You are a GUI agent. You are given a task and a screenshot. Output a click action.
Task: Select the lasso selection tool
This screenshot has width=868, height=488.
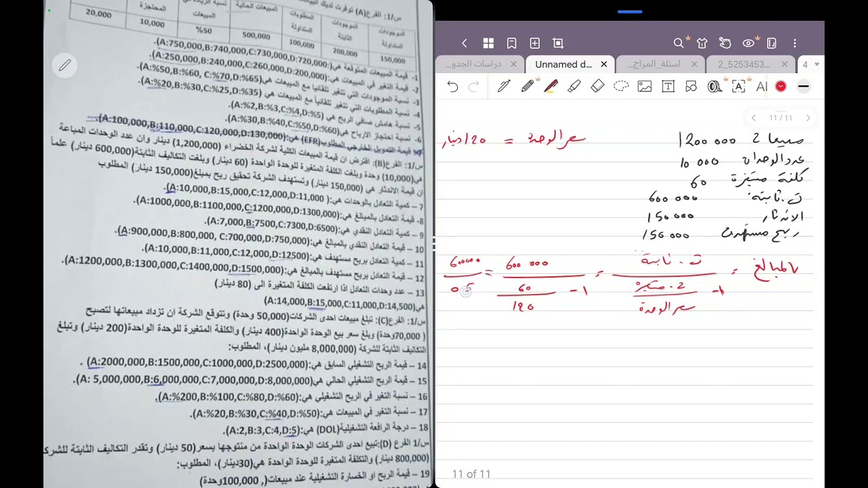621,87
